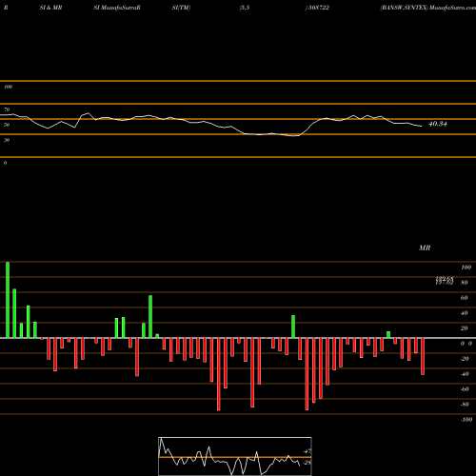Viewport: 476px width, 476px height.
Task: Click the RSI axis label 0
Action: [x=5, y=163]
